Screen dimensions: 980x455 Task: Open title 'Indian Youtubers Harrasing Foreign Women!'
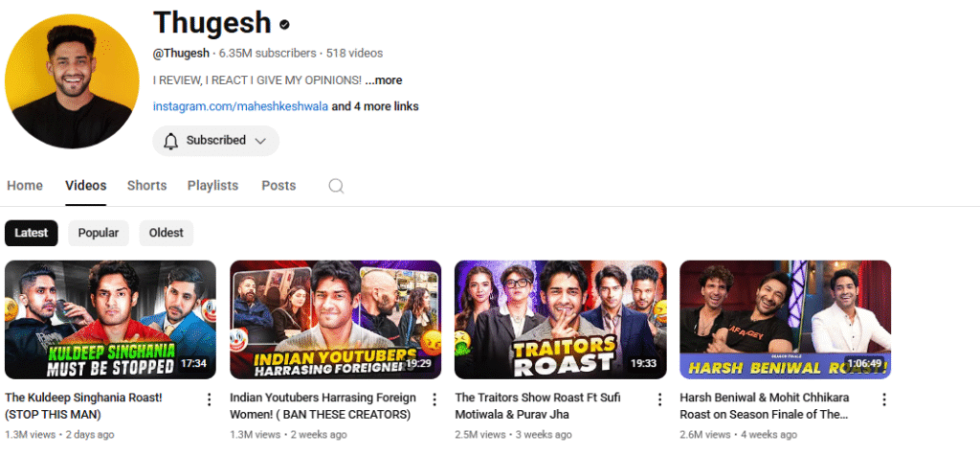click(323, 405)
